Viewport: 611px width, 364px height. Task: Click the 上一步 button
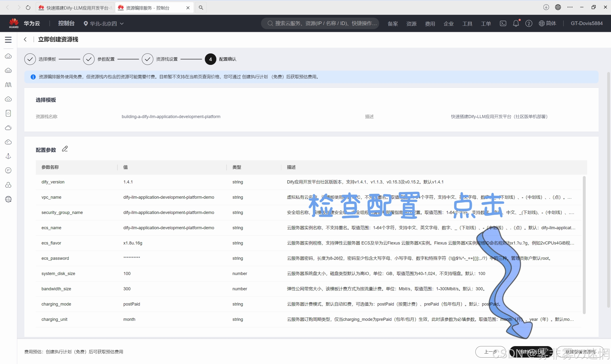(x=490, y=352)
